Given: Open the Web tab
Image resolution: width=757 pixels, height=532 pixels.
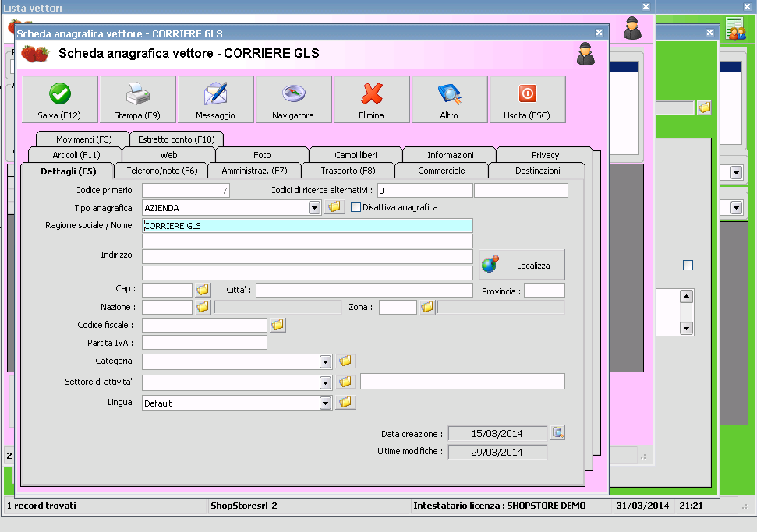Looking at the screenshot, I should 168,155.
